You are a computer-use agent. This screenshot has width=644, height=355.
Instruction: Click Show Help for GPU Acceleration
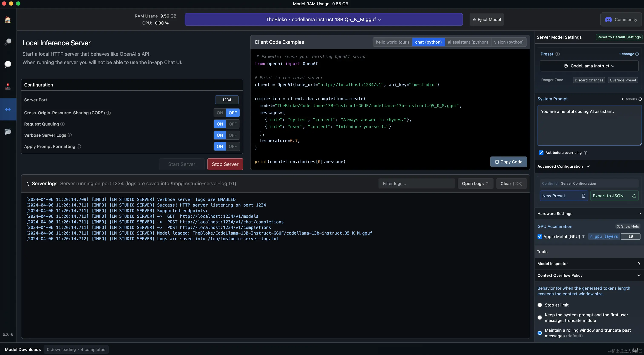tap(628, 226)
